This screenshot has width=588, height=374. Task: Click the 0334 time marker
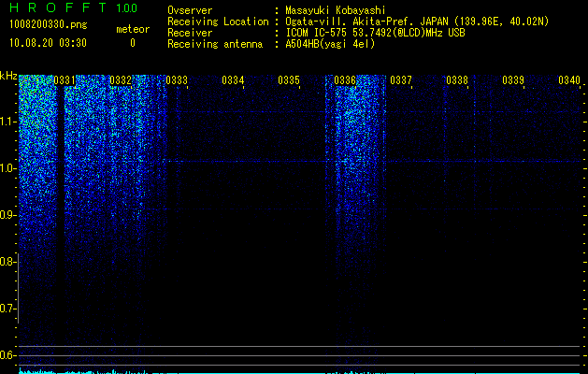pos(233,80)
